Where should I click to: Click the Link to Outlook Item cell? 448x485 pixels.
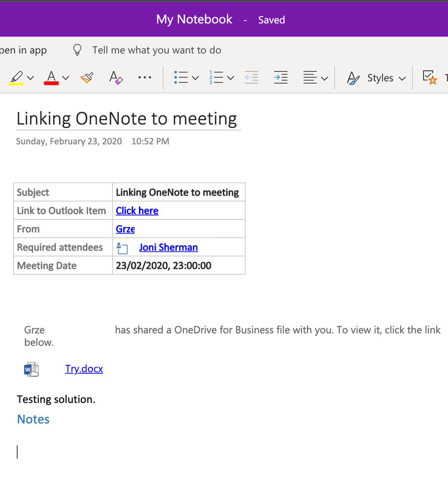(63, 211)
